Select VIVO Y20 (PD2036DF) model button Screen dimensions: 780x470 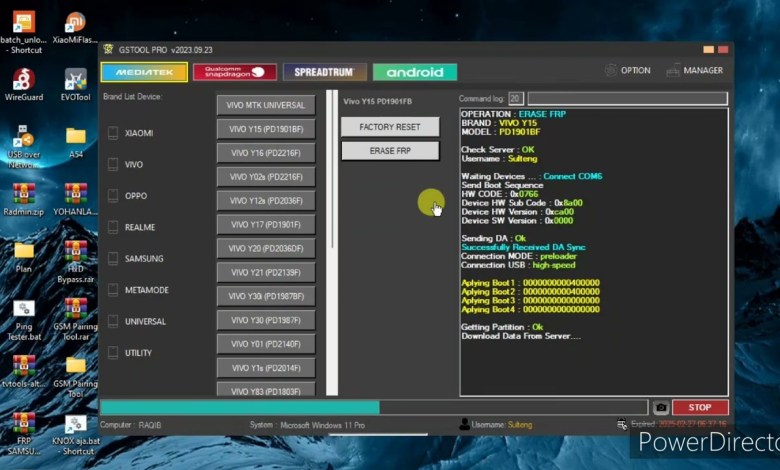[x=265, y=248]
